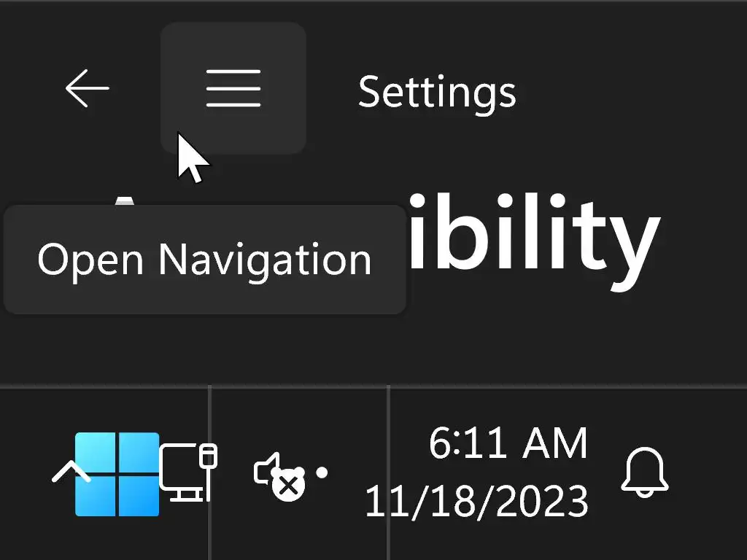The width and height of the screenshot is (747, 560).
Task: Open the navigation hamburger menu
Action: point(233,88)
